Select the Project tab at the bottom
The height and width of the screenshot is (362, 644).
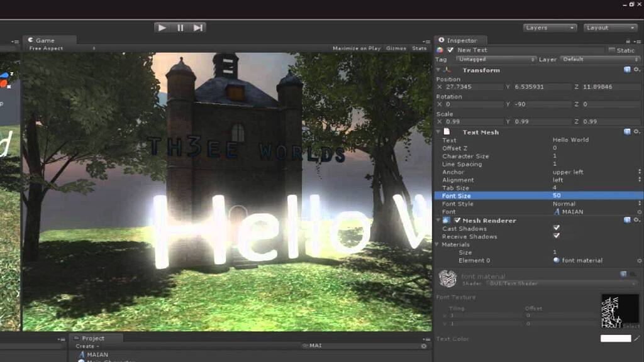pos(94,337)
